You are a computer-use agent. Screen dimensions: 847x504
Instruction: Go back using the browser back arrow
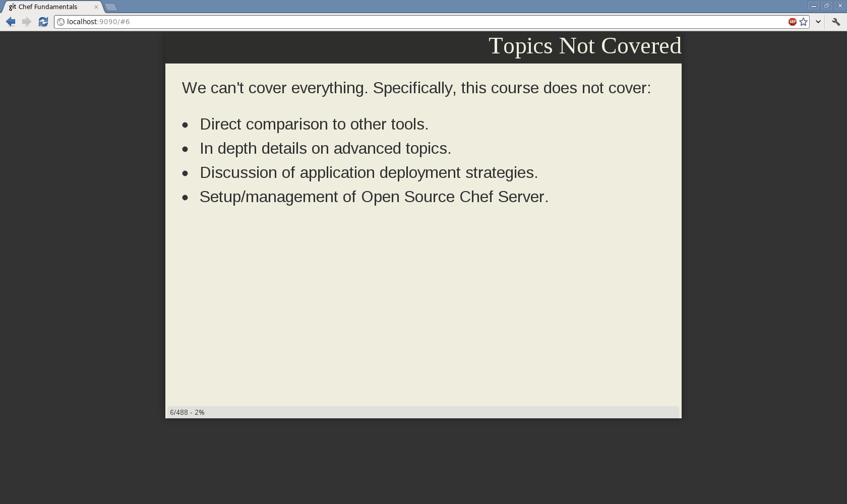point(11,22)
